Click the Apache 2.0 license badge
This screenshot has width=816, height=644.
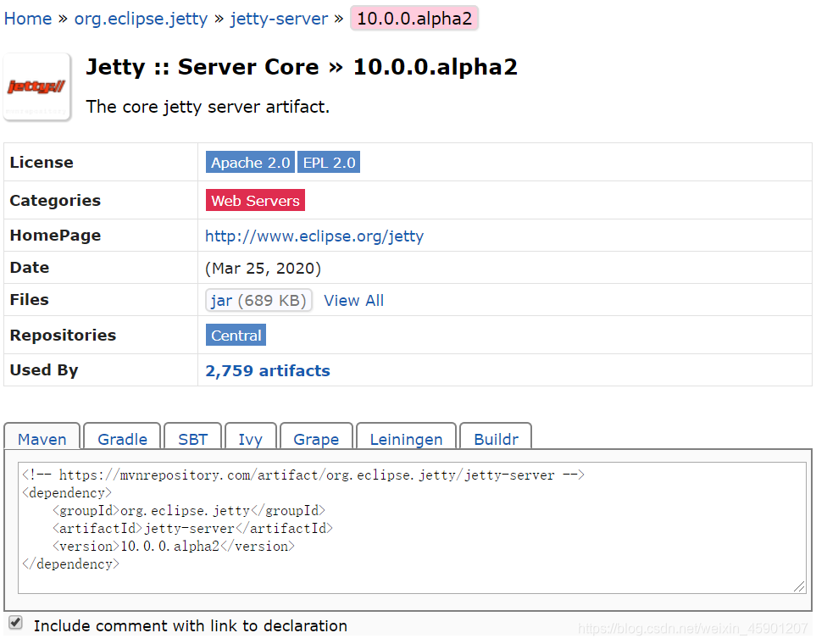tap(250, 163)
